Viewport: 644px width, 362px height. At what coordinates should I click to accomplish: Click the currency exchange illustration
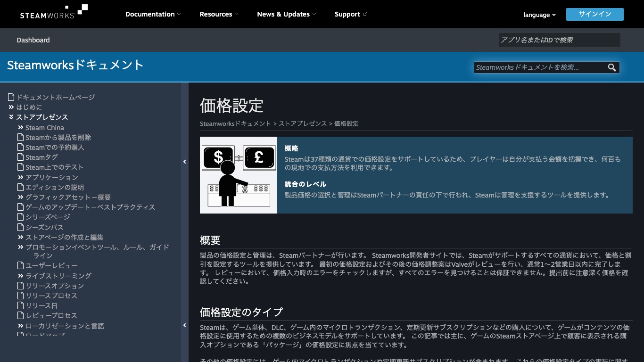[x=238, y=175]
